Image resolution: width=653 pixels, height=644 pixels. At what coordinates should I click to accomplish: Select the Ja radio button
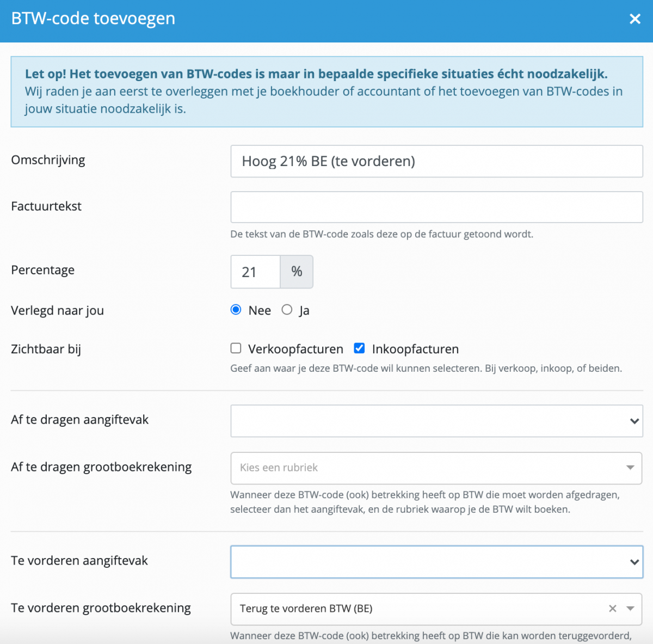287,310
